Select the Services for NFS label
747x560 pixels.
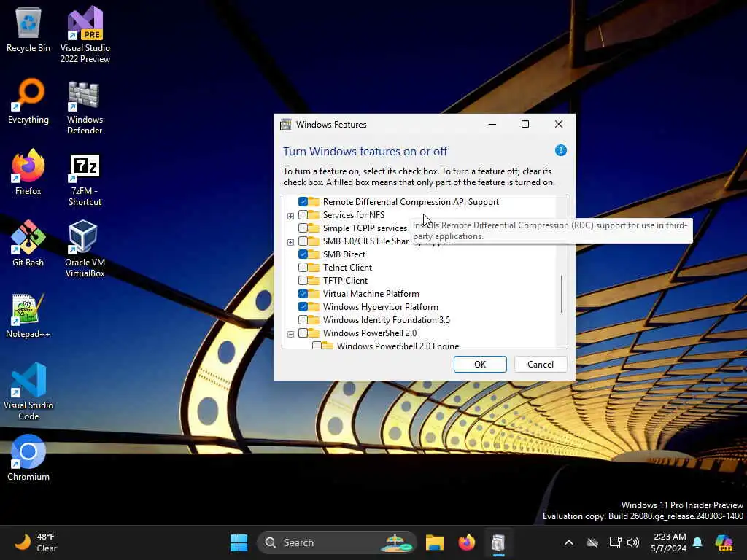tap(354, 215)
